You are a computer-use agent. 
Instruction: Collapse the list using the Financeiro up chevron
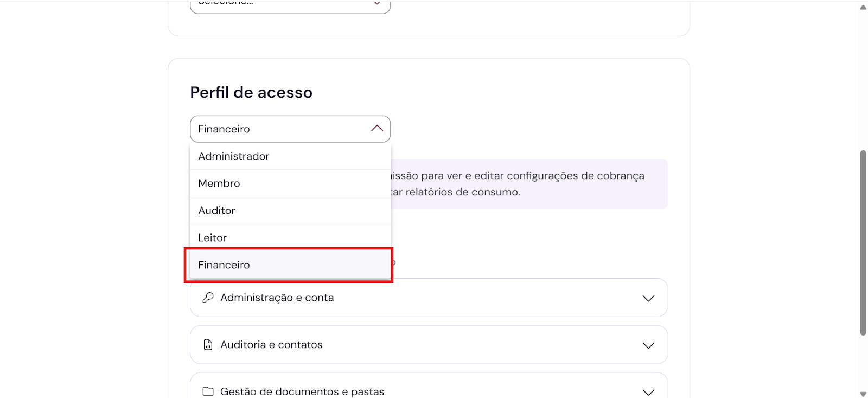(377, 129)
